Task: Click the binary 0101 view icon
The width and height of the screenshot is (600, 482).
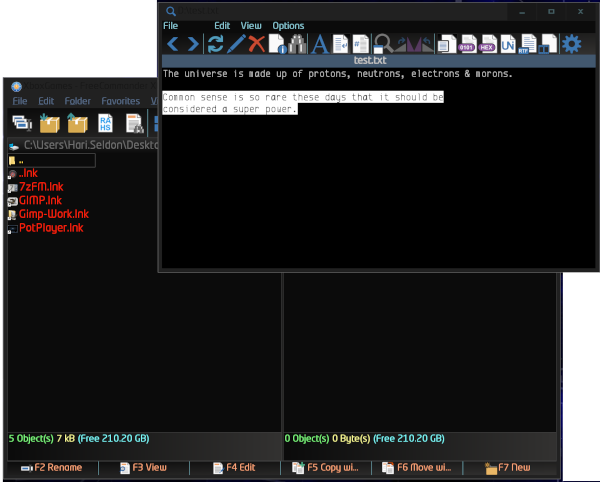Action: click(x=466, y=44)
